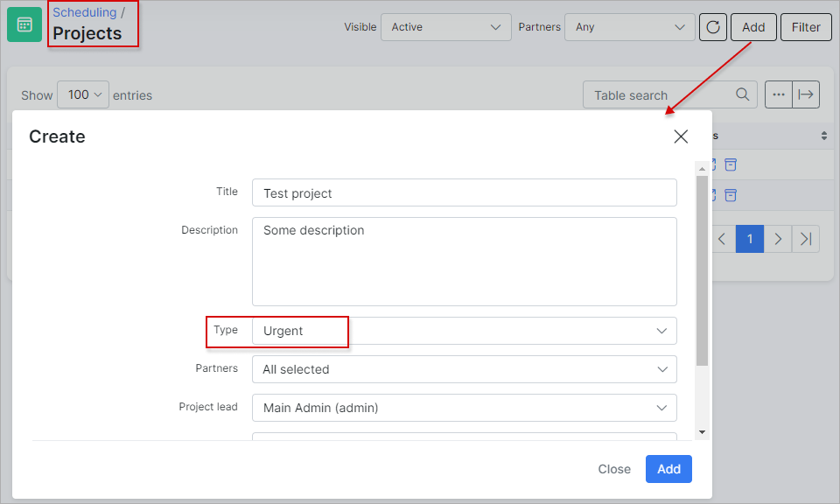Screen dimensions: 840x504
Task: Click the archive icon in the first row
Action: (x=730, y=164)
